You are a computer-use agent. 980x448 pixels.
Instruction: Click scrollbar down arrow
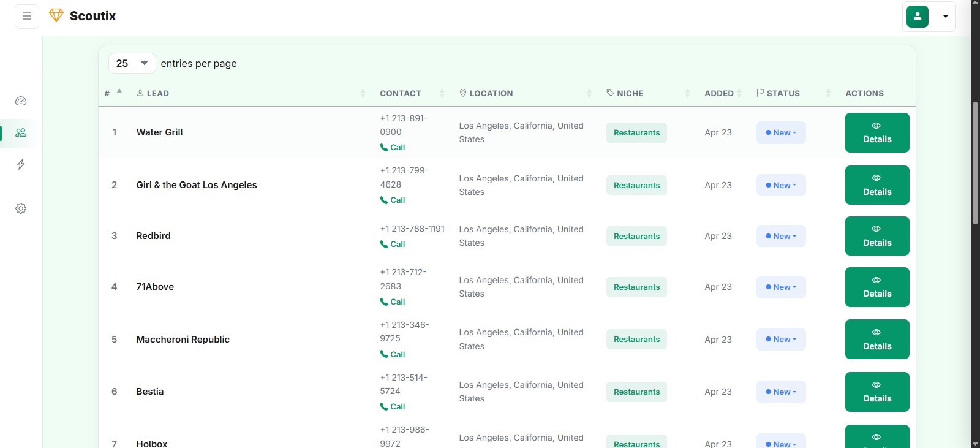pyautogui.click(x=975, y=443)
